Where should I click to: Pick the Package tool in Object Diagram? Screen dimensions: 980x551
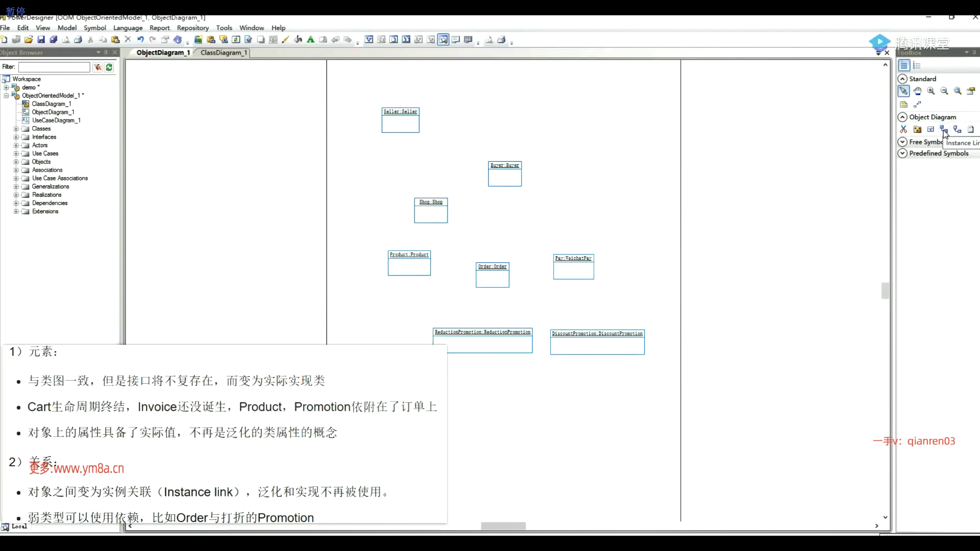click(917, 129)
